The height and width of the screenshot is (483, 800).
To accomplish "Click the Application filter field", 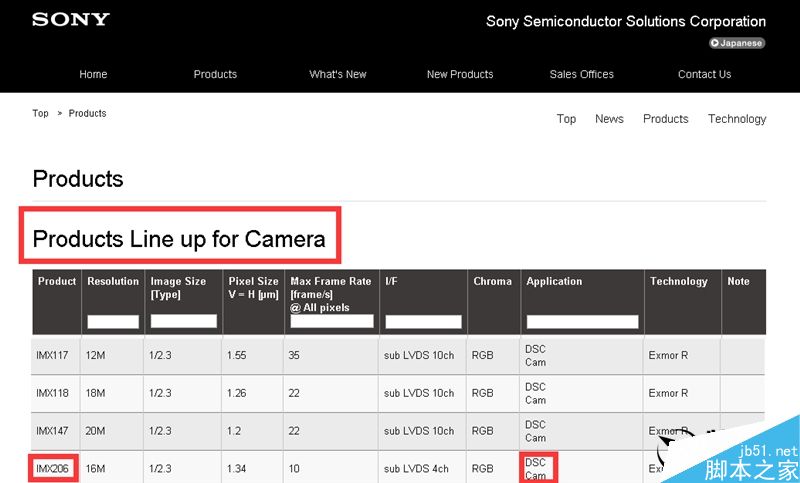I will click(582, 322).
